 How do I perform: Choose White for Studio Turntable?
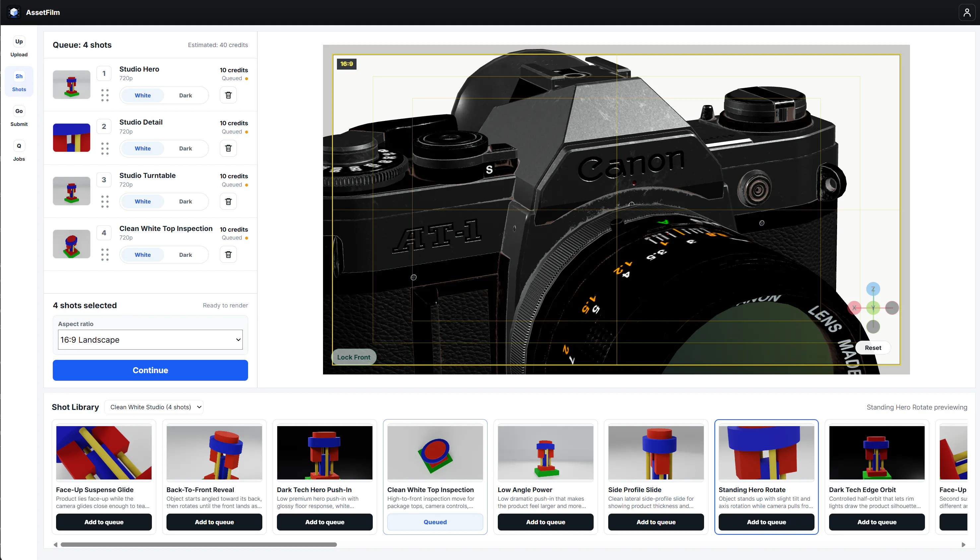coord(142,201)
